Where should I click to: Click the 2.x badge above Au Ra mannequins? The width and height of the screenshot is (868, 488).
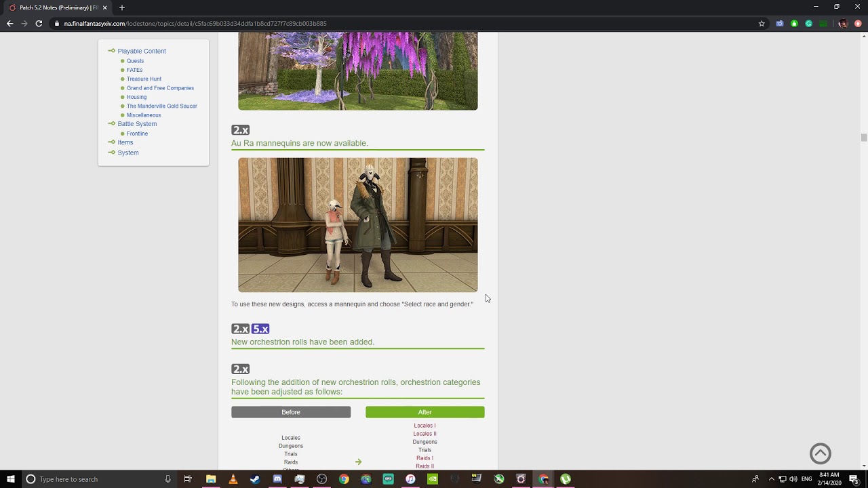(241, 130)
